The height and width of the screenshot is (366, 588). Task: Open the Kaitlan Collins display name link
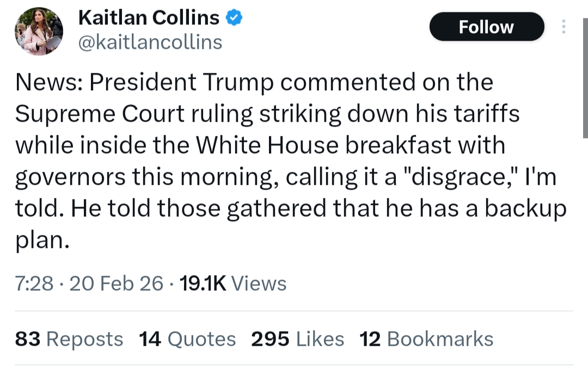(149, 18)
